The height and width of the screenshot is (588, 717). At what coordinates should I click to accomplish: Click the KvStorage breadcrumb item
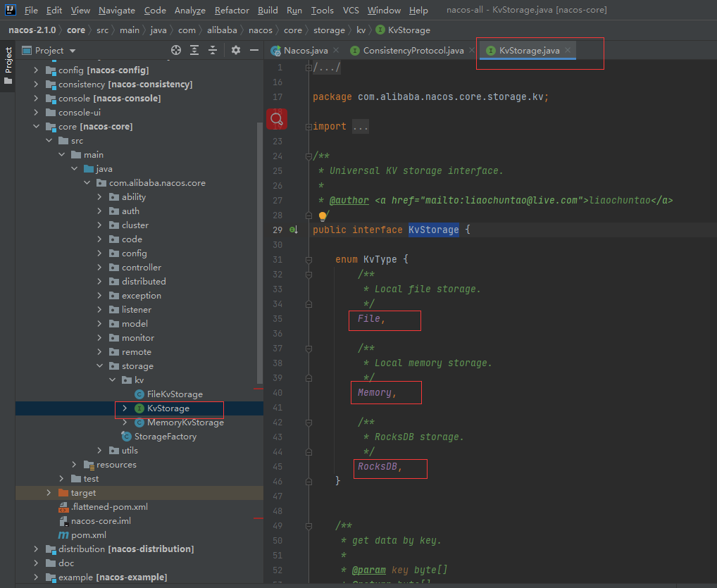point(403,30)
